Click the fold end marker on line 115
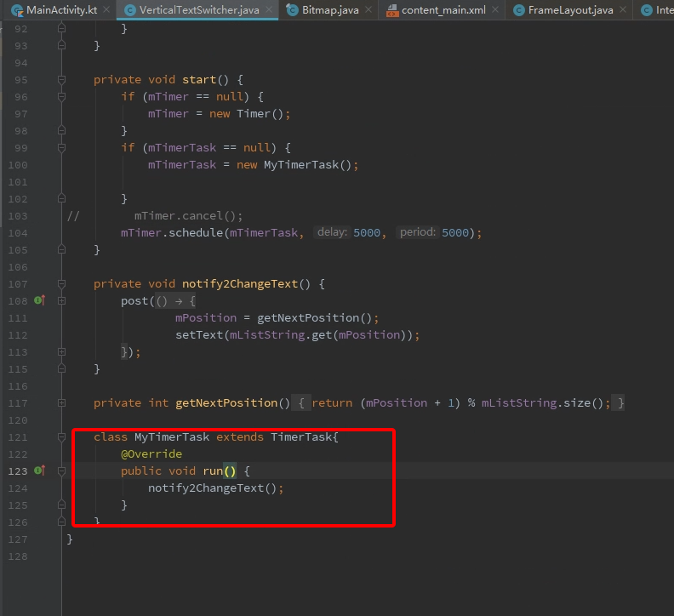674x616 pixels. click(61, 368)
